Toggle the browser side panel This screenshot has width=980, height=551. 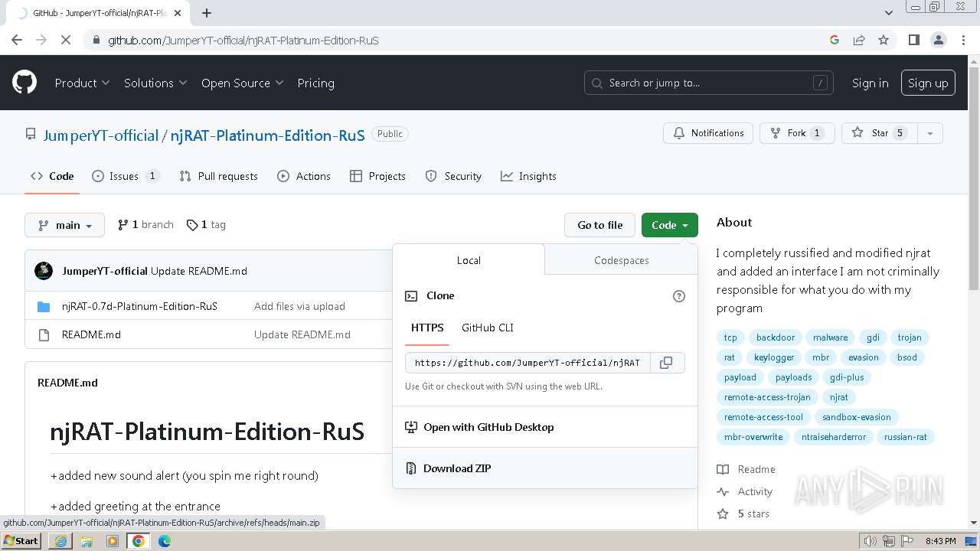[913, 40]
